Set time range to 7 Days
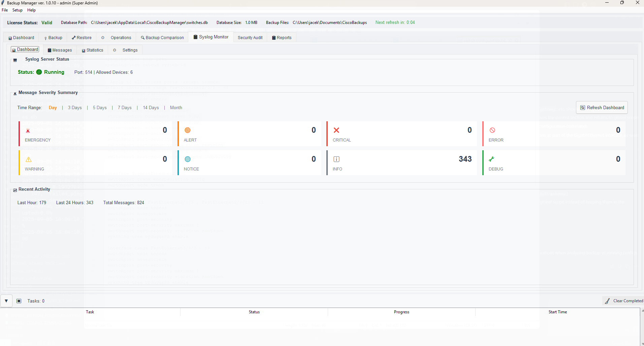644x346 pixels. tap(125, 108)
